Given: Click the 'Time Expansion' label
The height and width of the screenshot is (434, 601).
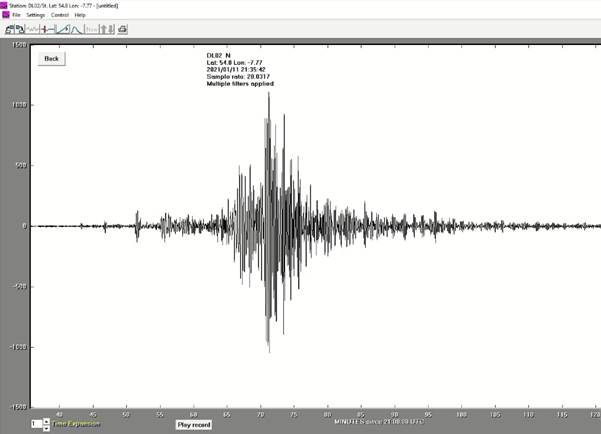Looking at the screenshot, I should tap(76, 424).
